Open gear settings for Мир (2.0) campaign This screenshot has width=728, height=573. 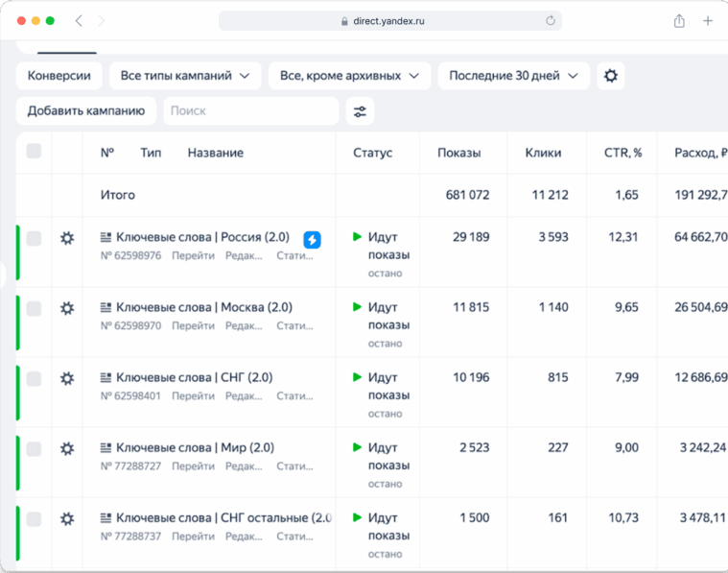[67, 449]
